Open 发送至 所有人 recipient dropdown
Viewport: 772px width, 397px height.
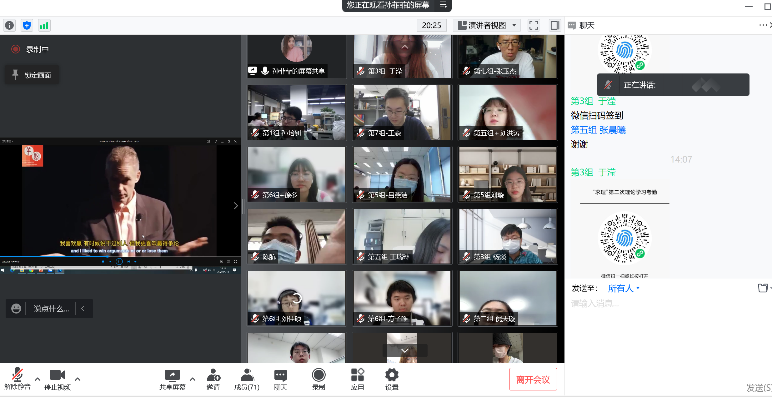[x=623, y=288]
